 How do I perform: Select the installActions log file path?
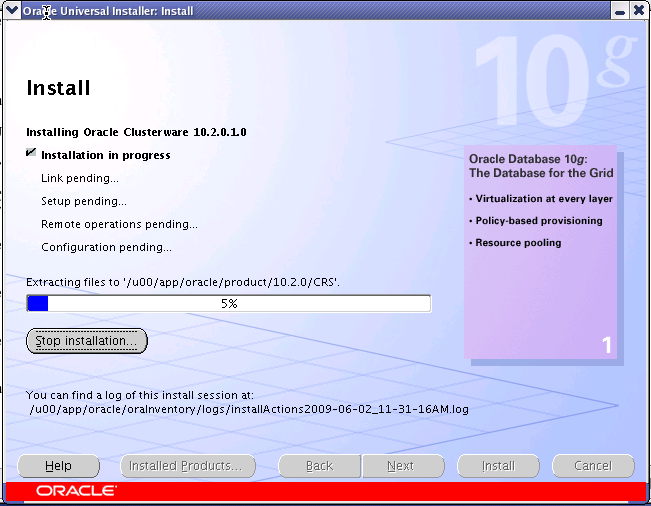(x=249, y=409)
